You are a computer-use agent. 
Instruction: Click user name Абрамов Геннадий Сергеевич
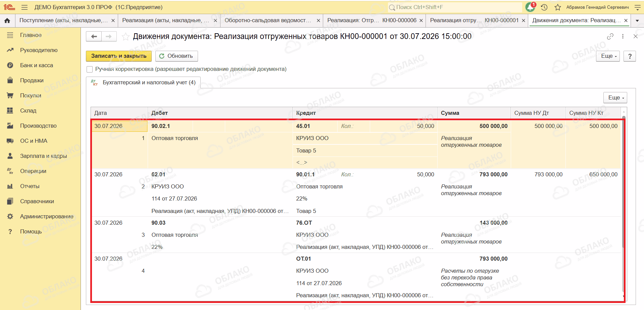(x=597, y=7)
